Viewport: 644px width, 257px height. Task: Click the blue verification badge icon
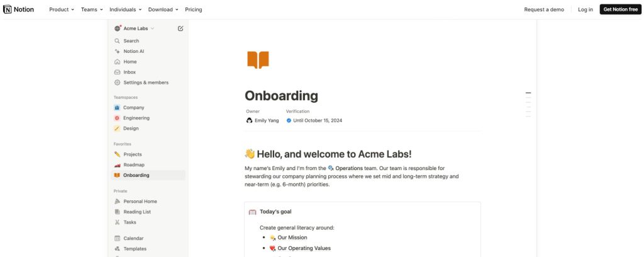(x=289, y=120)
